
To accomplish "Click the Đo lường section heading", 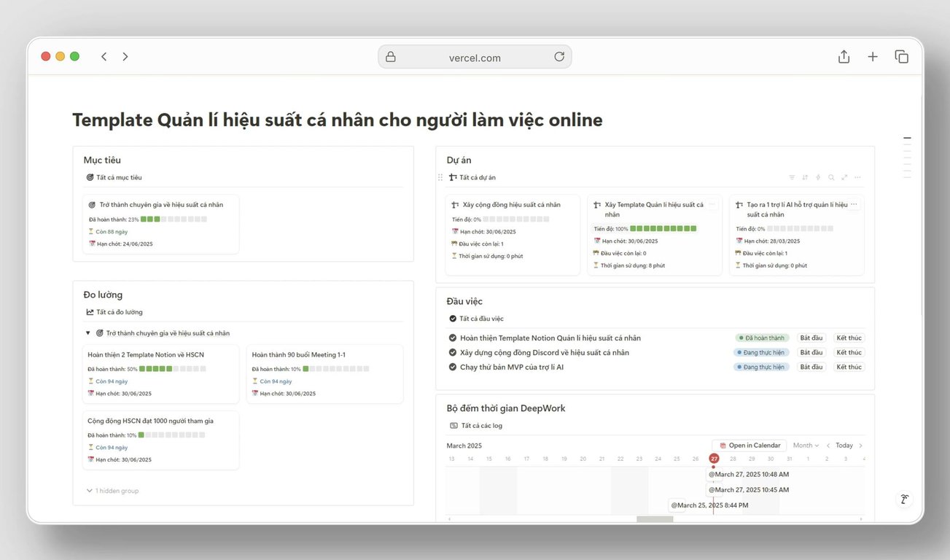I will tap(103, 295).
